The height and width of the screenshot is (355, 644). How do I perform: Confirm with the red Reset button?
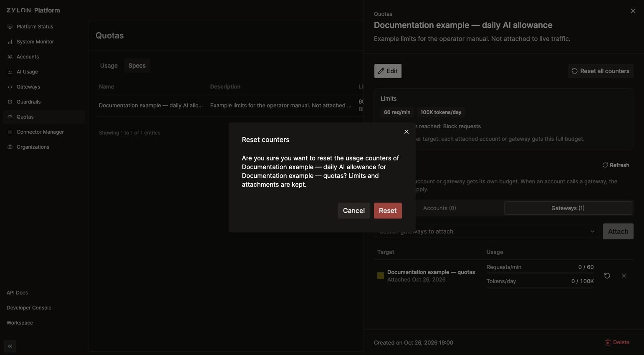pos(388,210)
